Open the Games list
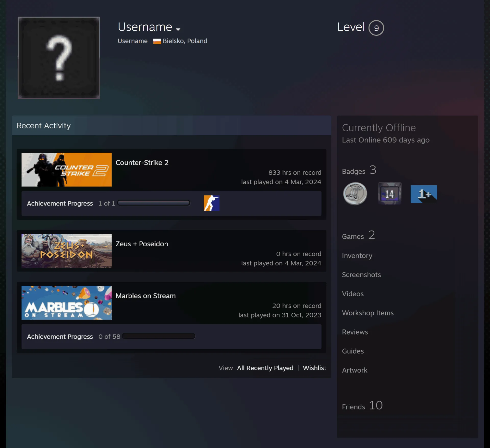490x448 pixels. (x=358, y=236)
